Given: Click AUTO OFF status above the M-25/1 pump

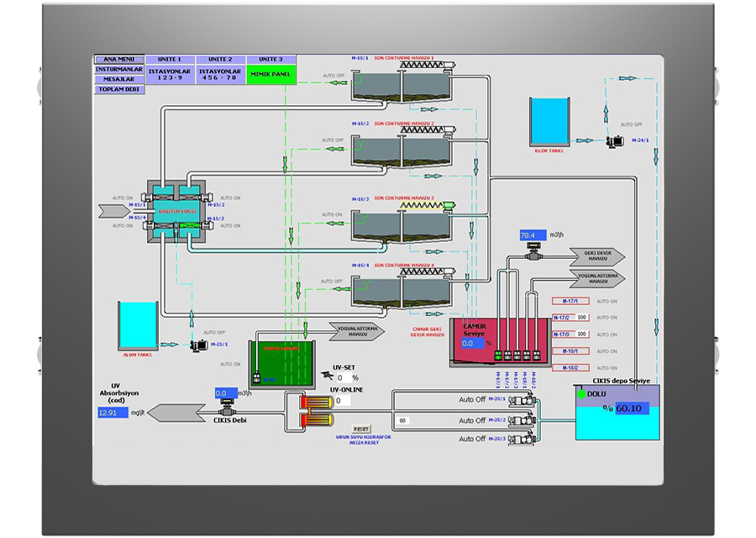Looking at the screenshot, I should (x=214, y=332).
